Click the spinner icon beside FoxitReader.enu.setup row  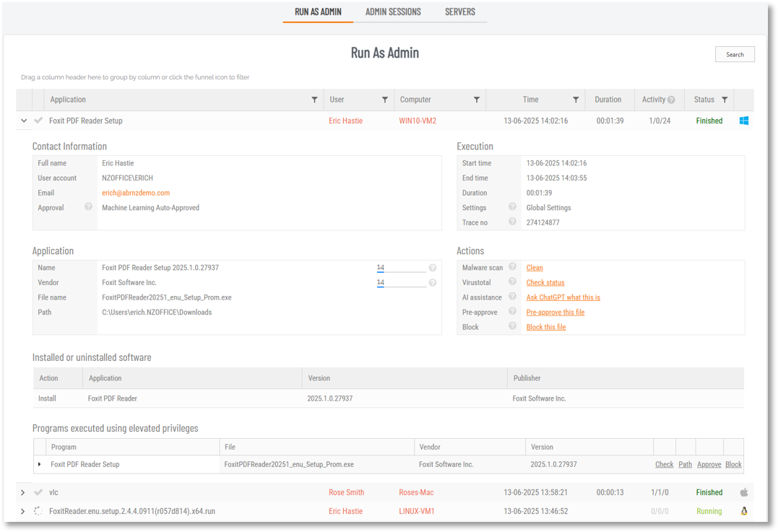click(x=38, y=511)
